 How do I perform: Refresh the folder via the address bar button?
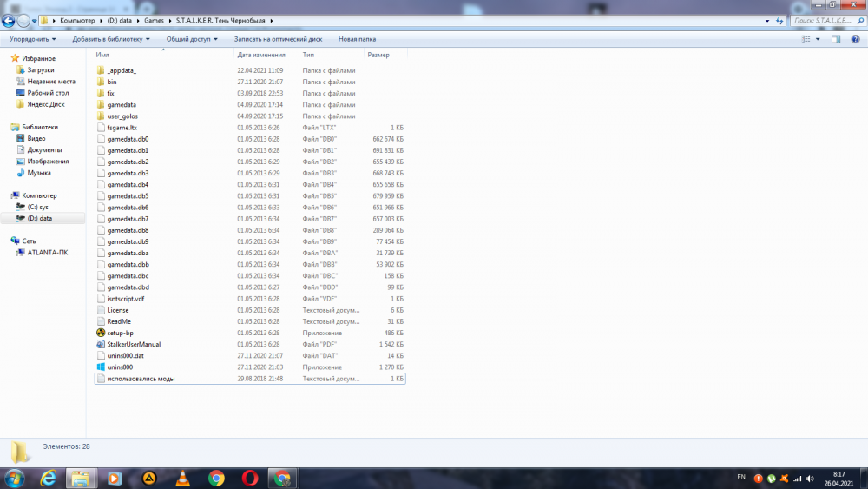click(779, 21)
